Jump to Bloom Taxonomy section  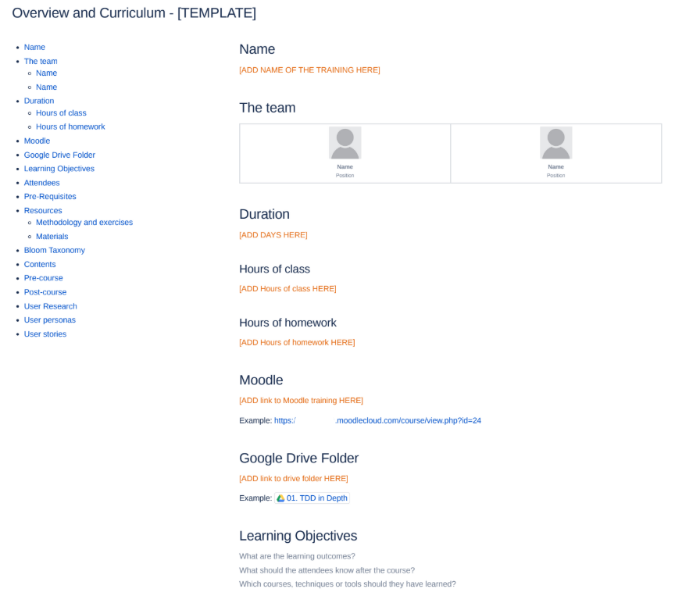click(x=54, y=251)
